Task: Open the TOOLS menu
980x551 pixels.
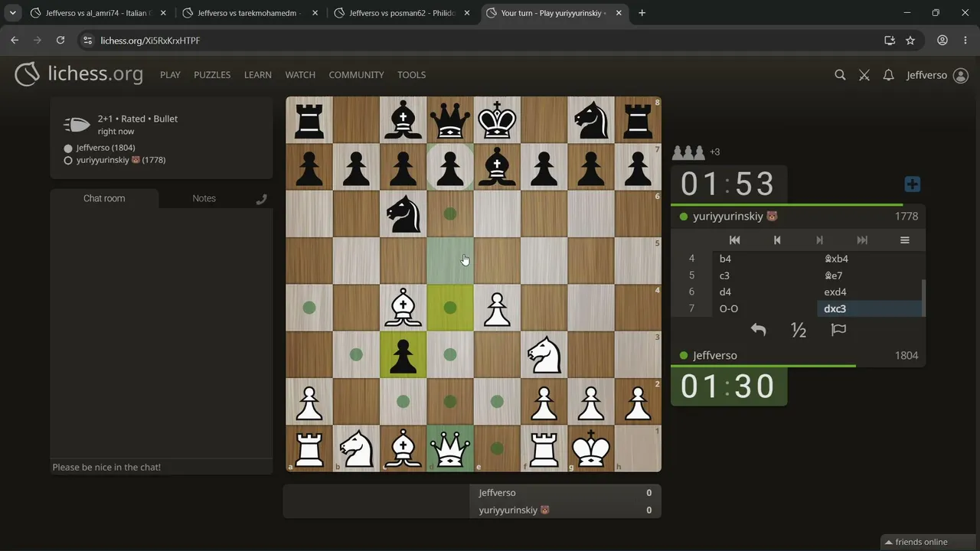Action: (411, 75)
